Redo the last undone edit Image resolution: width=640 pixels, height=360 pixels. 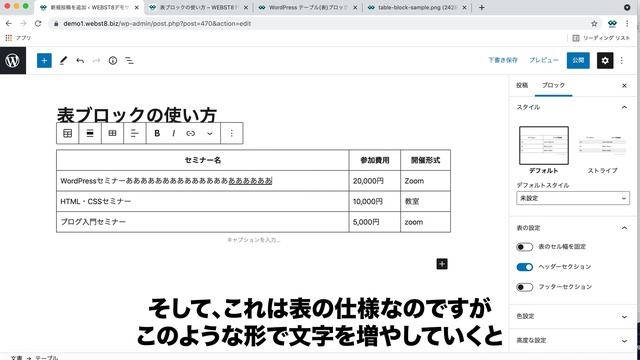point(96,60)
